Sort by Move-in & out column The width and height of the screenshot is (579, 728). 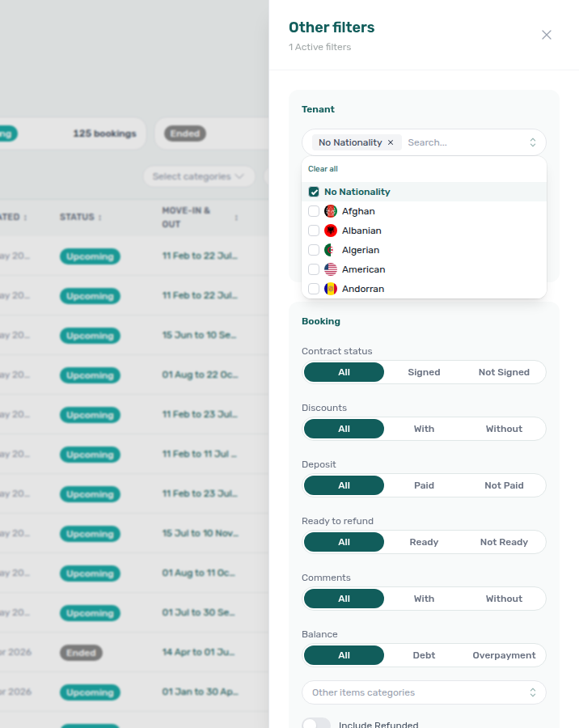pos(200,218)
